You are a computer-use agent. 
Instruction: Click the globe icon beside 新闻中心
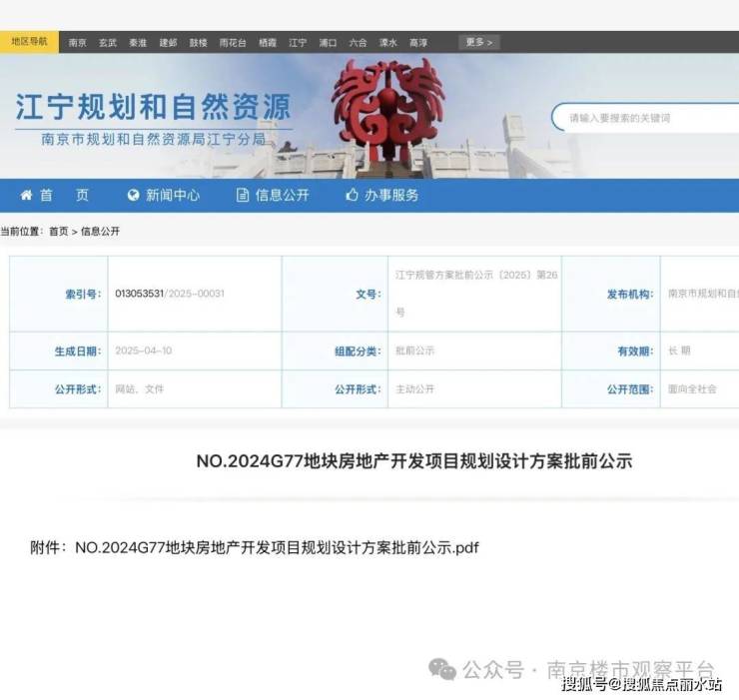pyautogui.click(x=134, y=195)
